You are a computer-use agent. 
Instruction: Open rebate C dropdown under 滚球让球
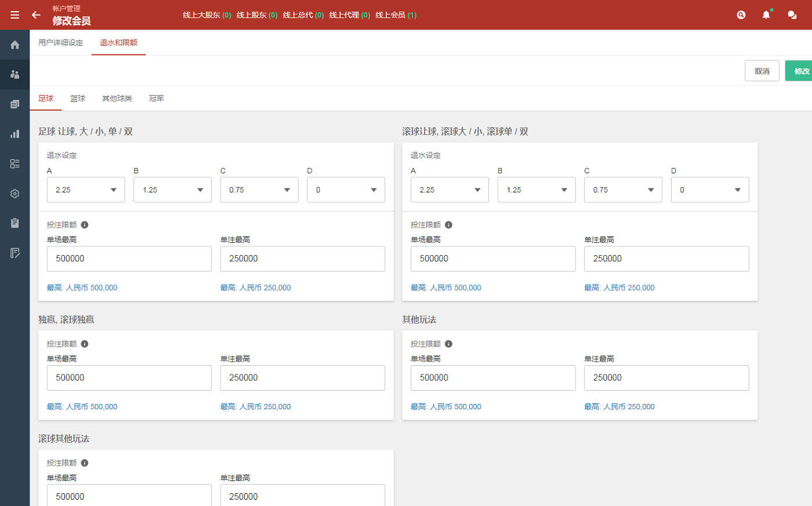pyautogui.click(x=623, y=190)
